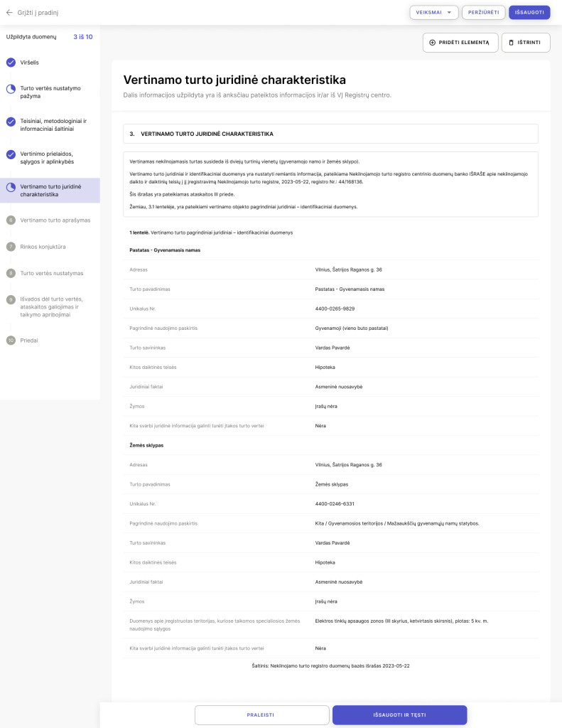The width and height of the screenshot is (562, 728).
Task: Click half-filled icon beside Turto vertės nustatymo pažyma
Action: (11, 89)
